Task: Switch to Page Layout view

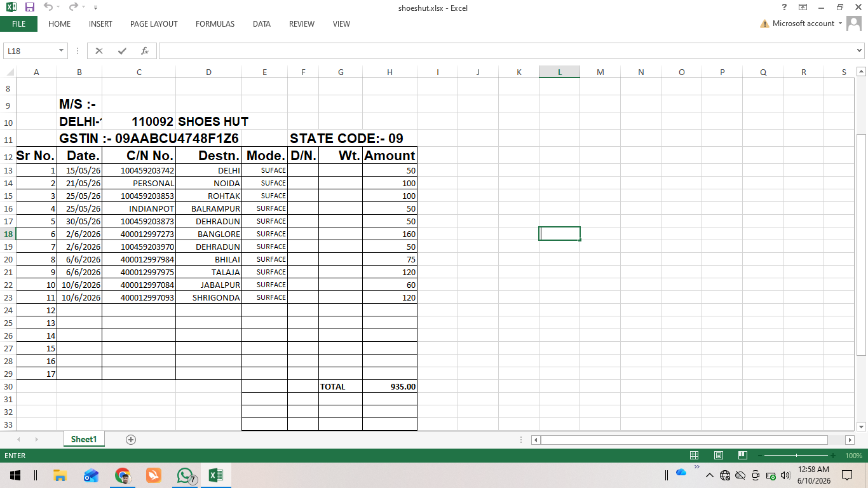Action: click(719, 456)
